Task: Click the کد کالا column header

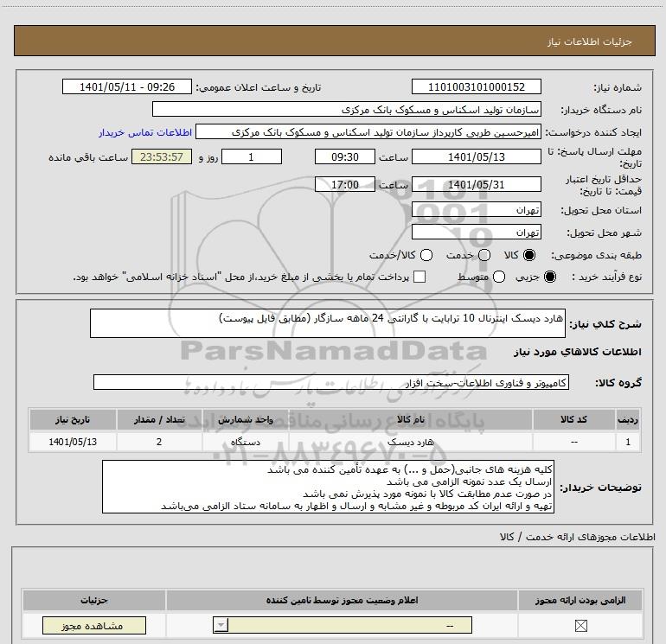Action: (573, 419)
